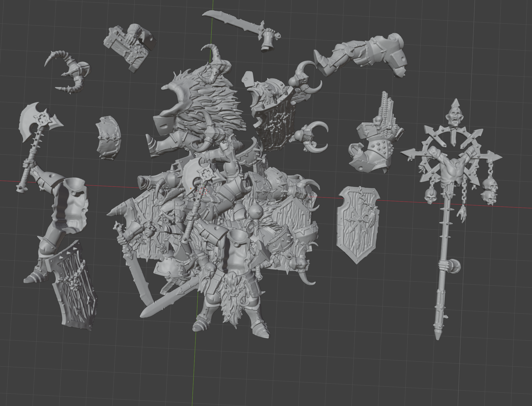Select the curved riveted shoulder plate
The image size is (532, 406).
(108, 138)
